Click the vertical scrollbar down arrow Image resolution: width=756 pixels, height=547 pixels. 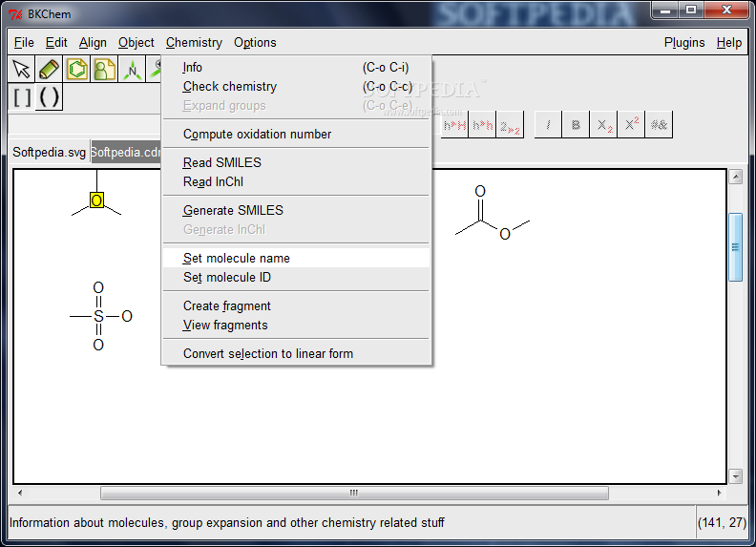[x=735, y=476]
